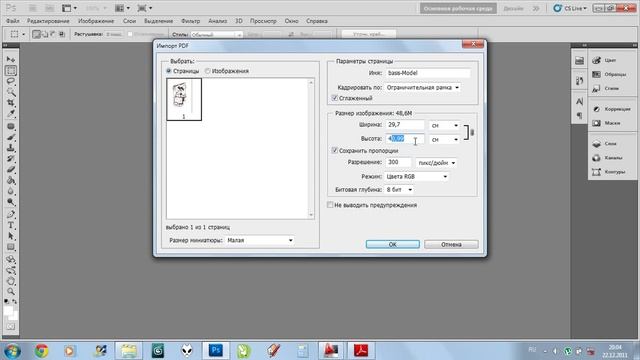Click Adobe Reader icon in taskbar
The height and width of the screenshot is (360, 640).
coord(361,350)
